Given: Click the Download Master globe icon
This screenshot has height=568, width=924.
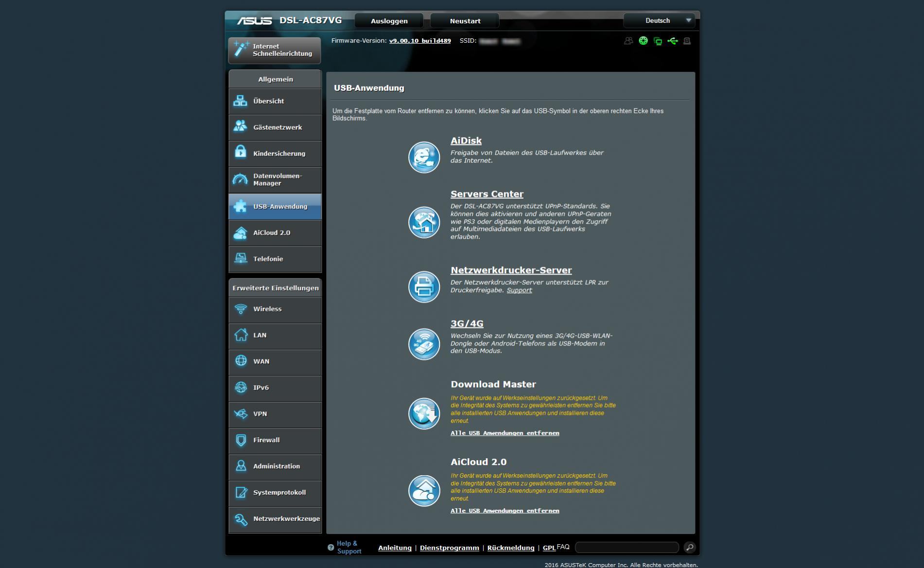Looking at the screenshot, I should point(424,413).
